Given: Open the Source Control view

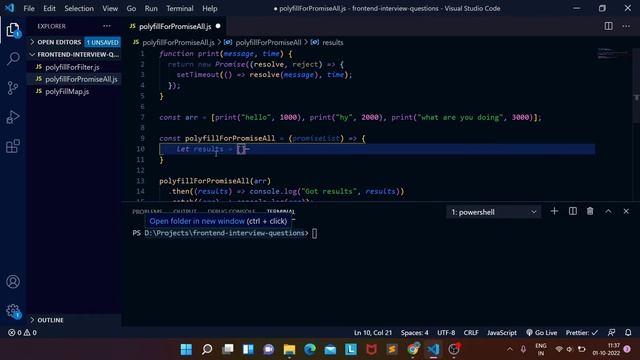Looking at the screenshot, I should click(x=13, y=88).
